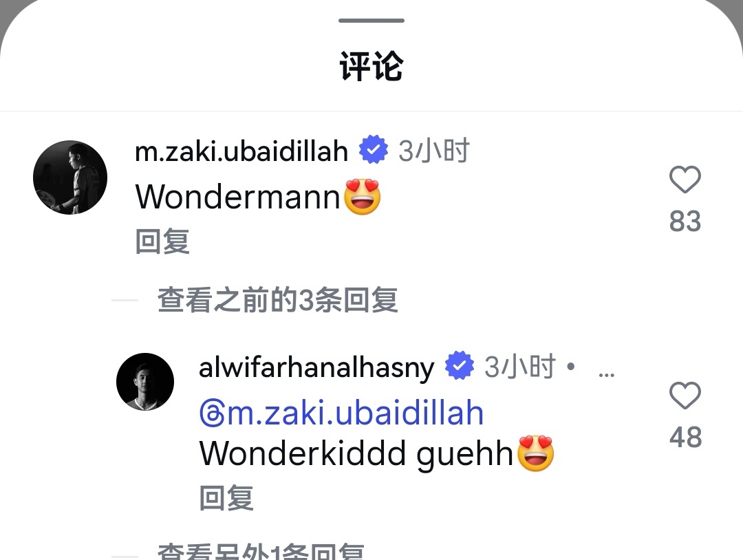Open the three-dot options on alwifarhanalhasny's reply
Screen dimensions: 743x560
(x=606, y=374)
